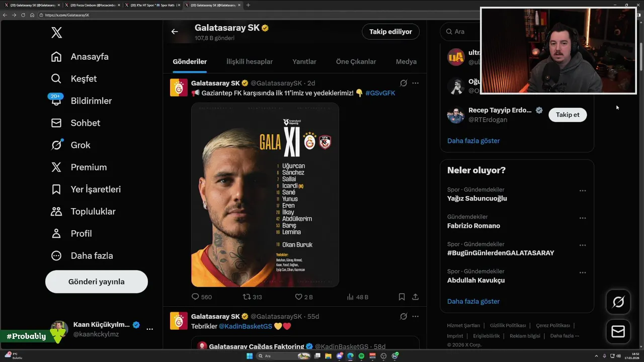Open Yer İşaretleri bookmarks

[86, 190]
